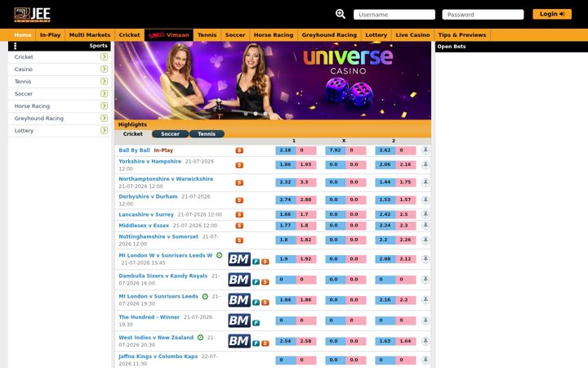588x368 pixels.
Task: Pin the Middlesex v Essex market
Action: 425,226
